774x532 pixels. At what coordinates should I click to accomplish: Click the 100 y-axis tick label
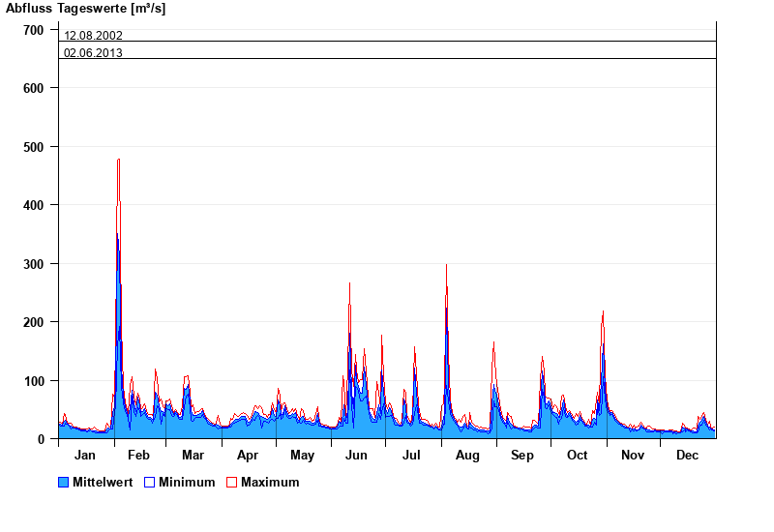[x=34, y=381]
